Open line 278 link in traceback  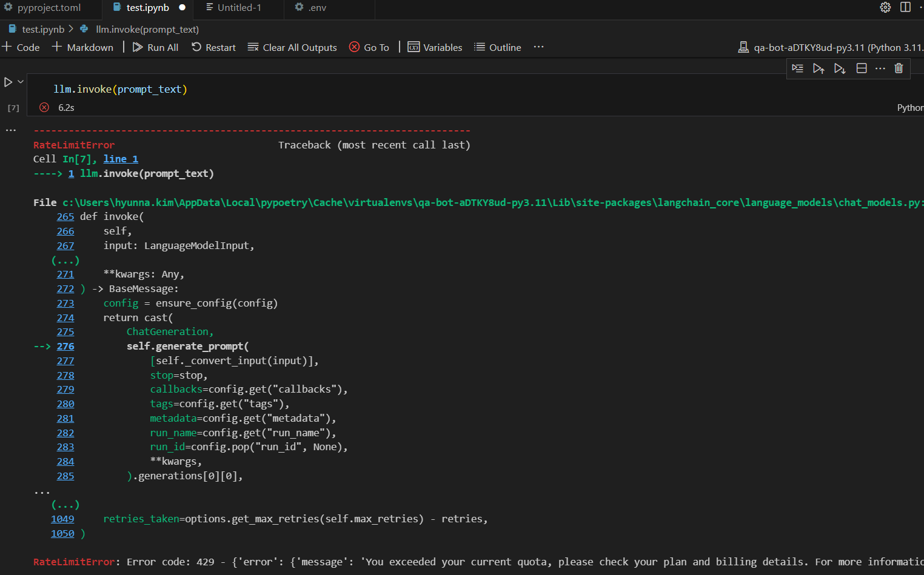tap(65, 375)
